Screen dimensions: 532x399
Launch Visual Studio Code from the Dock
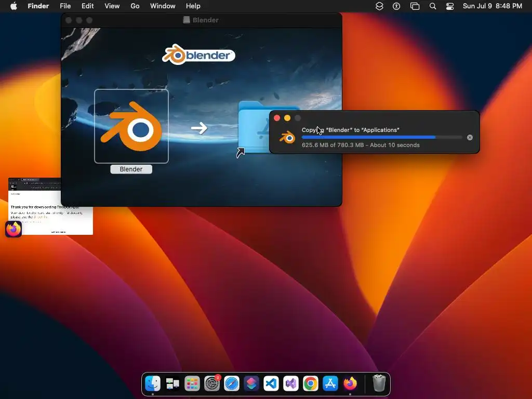271,383
